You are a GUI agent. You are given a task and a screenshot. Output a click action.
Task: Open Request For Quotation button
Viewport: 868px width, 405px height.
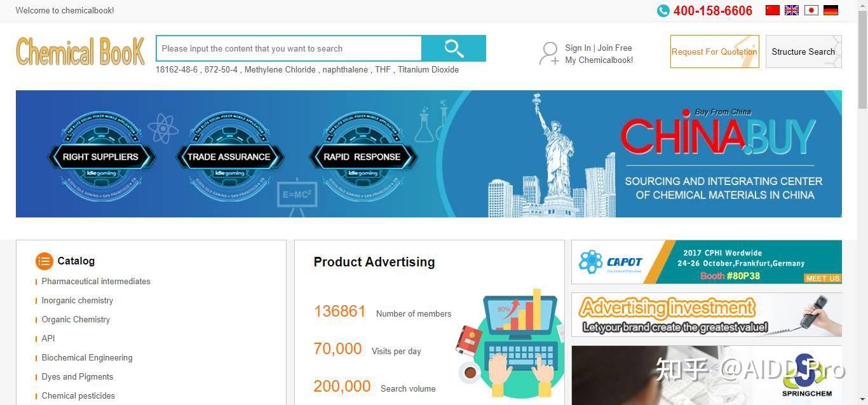pyautogui.click(x=714, y=51)
